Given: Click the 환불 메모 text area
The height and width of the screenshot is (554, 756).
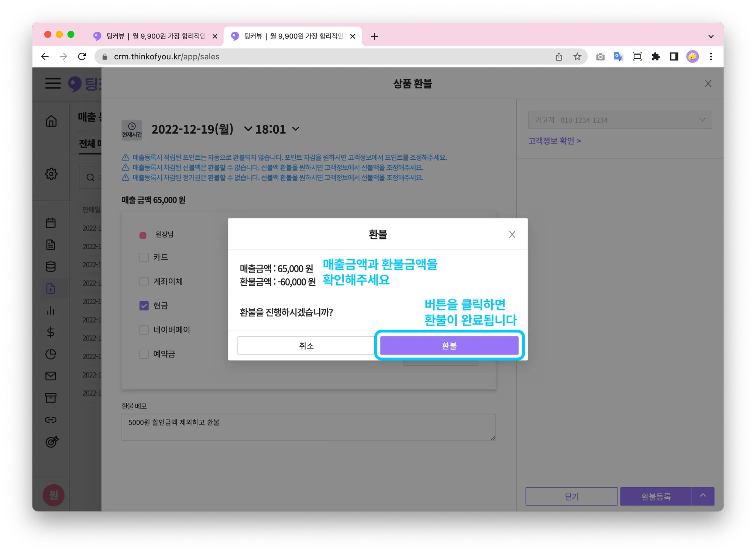Looking at the screenshot, I should click(x=309, y=427).
